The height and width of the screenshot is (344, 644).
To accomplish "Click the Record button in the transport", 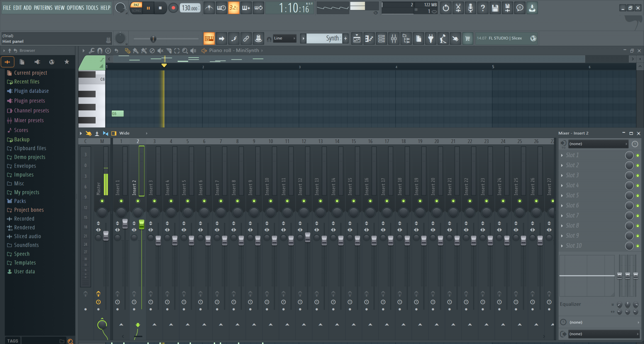I will click(173, 8).
